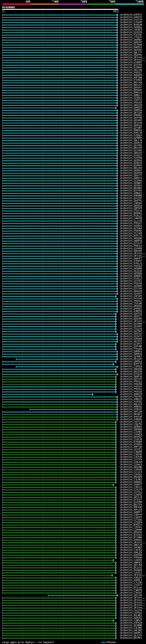
Task: Select label UniRef100_A4LGR0
Action: [x=131, y=630]
